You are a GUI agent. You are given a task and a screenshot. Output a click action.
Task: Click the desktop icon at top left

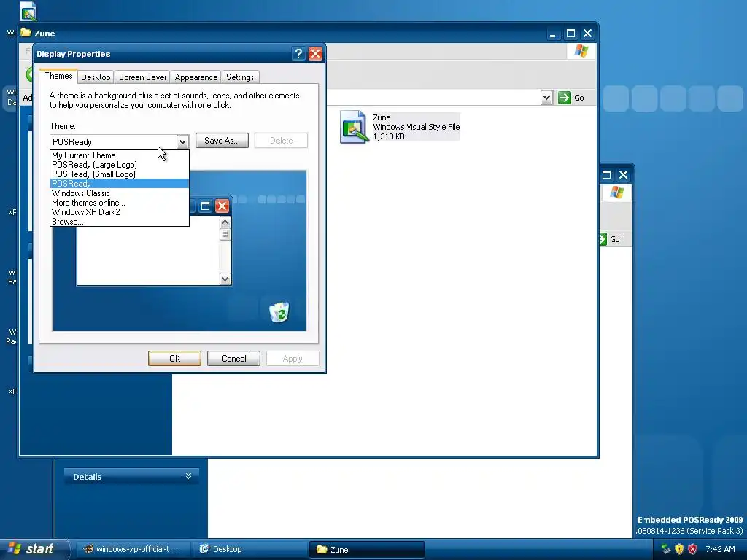[28, 12]
